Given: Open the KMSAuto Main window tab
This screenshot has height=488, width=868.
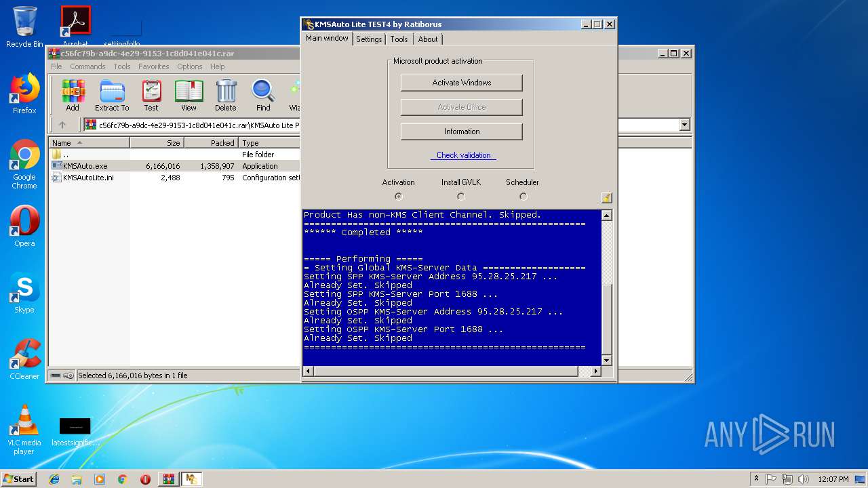Looking at the screenshot, I should (327, 39).
